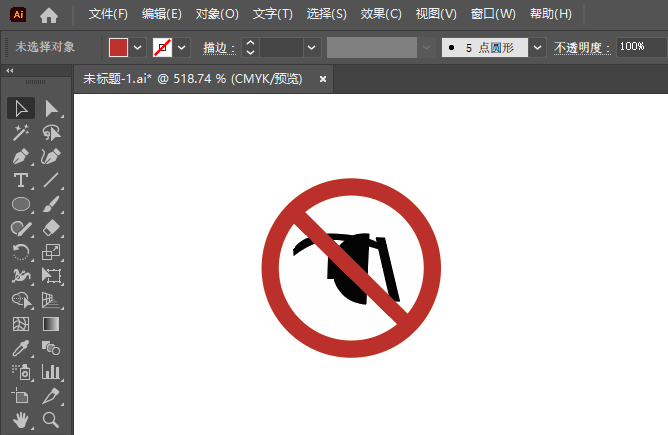Close the 未标题-1.ai document tab
Viewport: 668px width, 435px height.
[323, 79]
